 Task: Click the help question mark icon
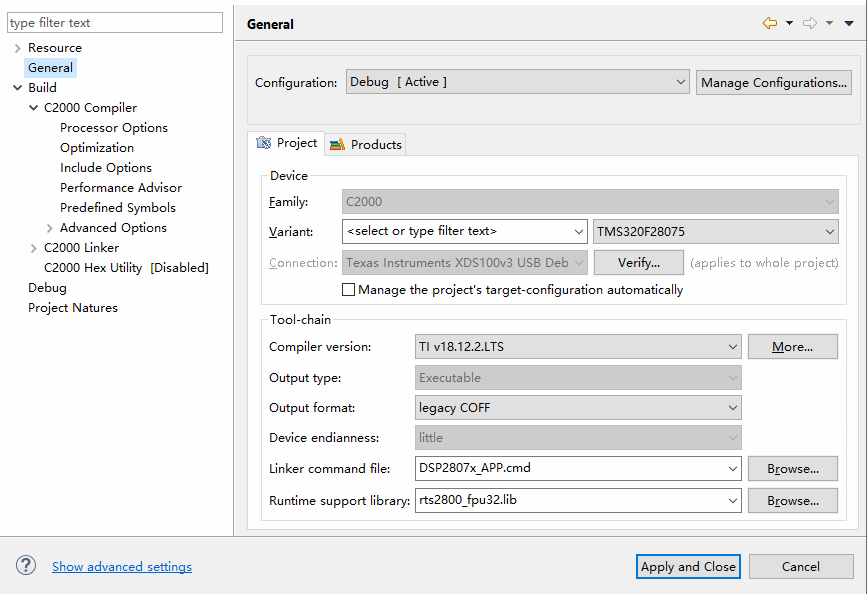pyautogui.click(x=26, y=566)
